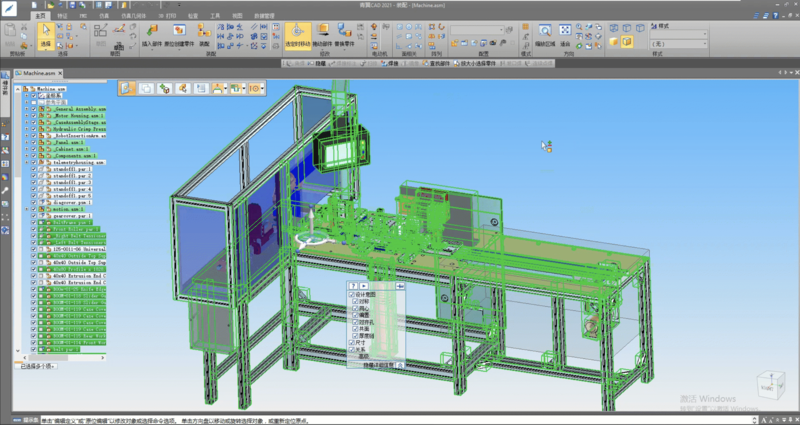Image resolution: width=800 pixels, height=425 pixels.
Task: Toggle visibility checkbox for standoff1.par:1
Action: tap(34, 169)
